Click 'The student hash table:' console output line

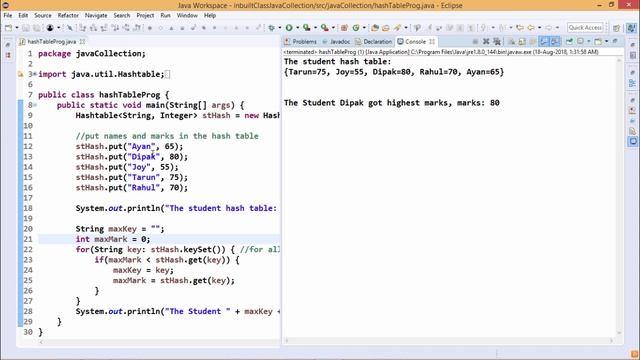337,62
